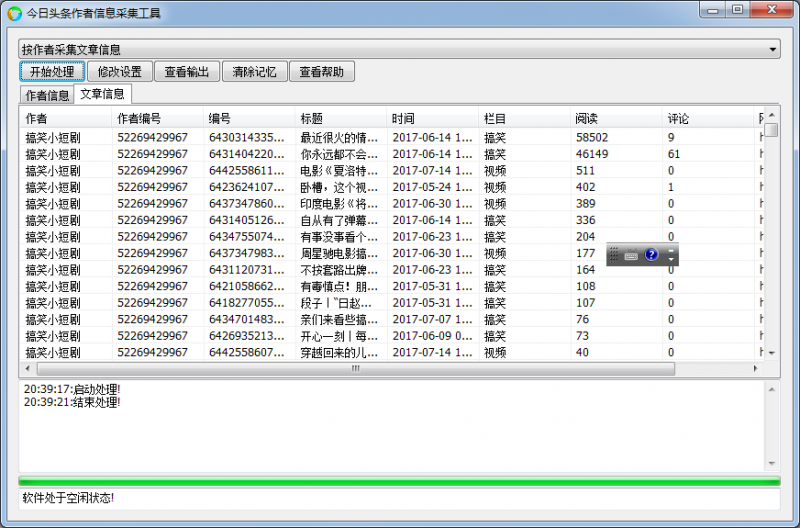Select row titled 印度电影《将...
The height and width of the screenshot is (528, 800).
391,204
